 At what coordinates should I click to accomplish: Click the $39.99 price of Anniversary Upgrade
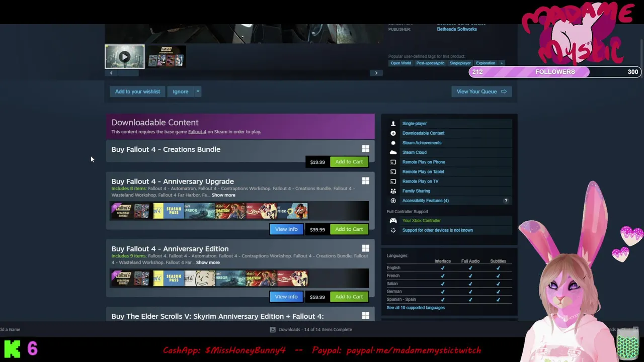tap(317, 230)
